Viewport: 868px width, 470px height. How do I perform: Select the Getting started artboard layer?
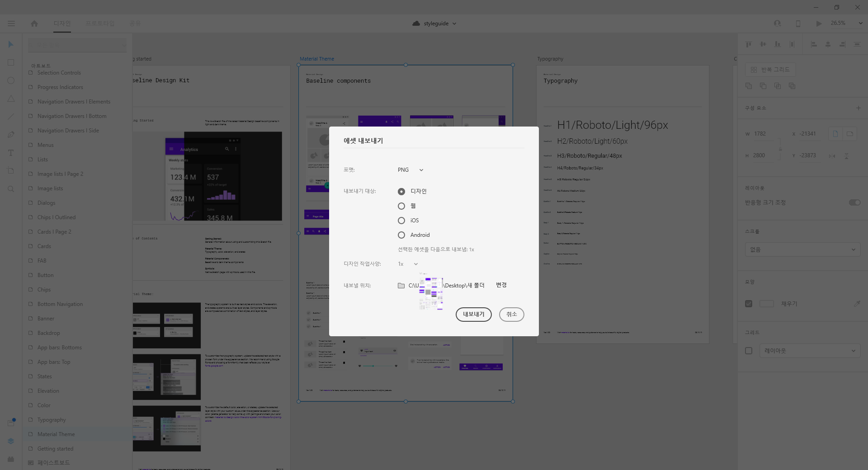pos(77,449)
